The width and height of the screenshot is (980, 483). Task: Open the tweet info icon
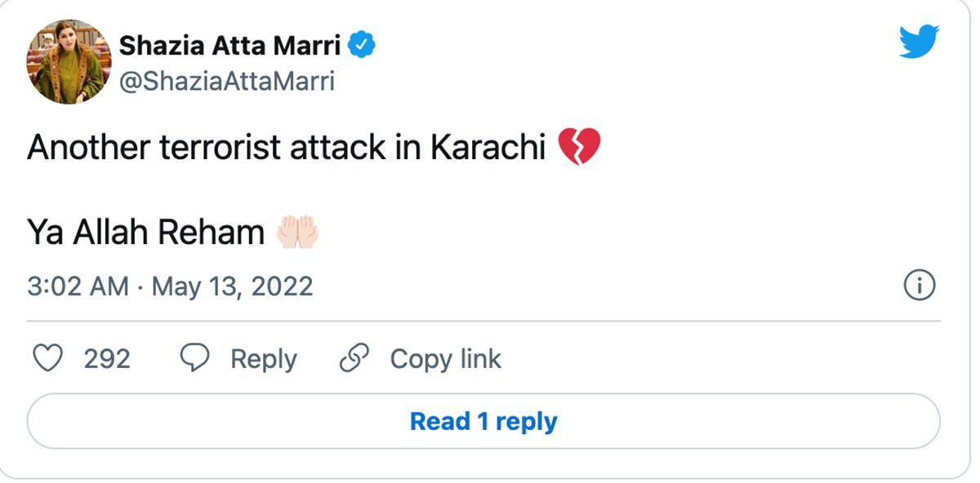920,286
